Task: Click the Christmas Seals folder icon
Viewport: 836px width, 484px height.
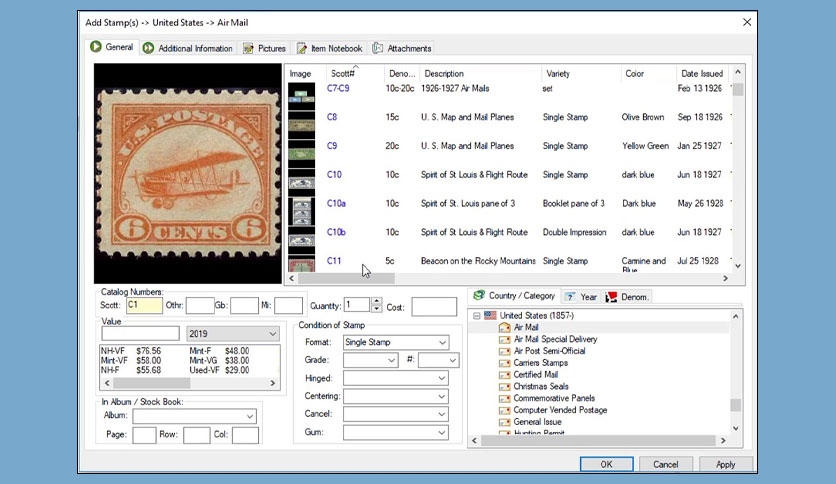Action: click(x=504, y=386)
